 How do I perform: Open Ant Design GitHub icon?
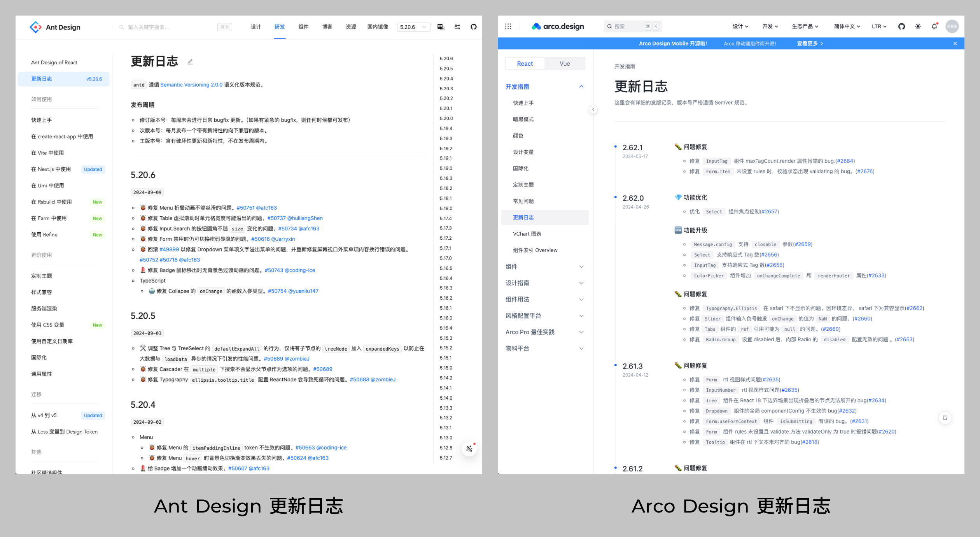[x=473, y=27]
